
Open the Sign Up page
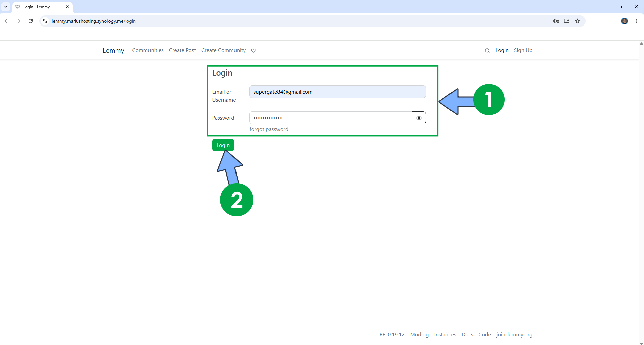(x=523, y=50)
